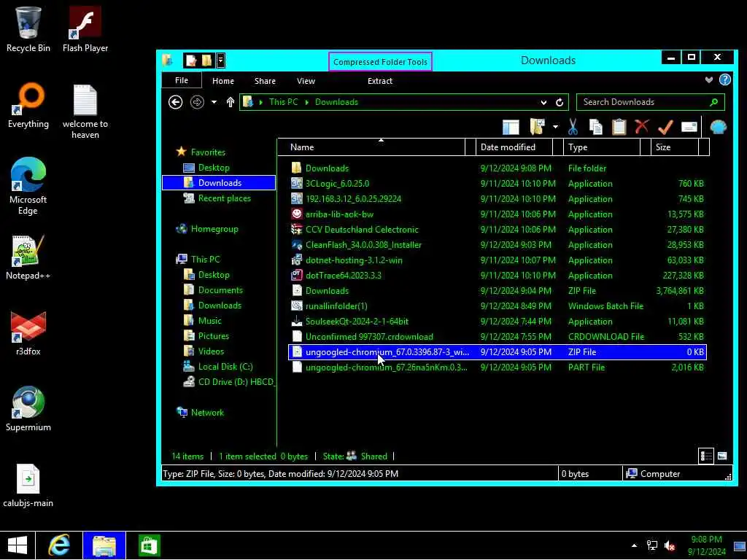
Task: Select the runallinfolder(1) batch file
Action: pyautogui.click(x=498, y=306)
